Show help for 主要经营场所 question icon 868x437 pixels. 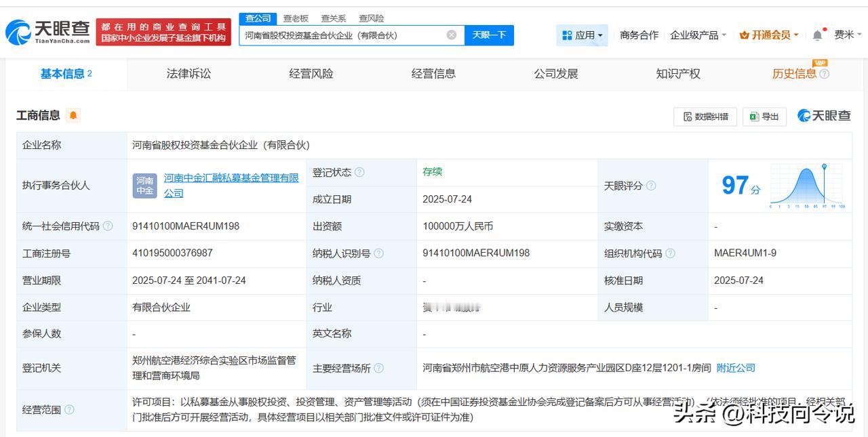[378, 368]
